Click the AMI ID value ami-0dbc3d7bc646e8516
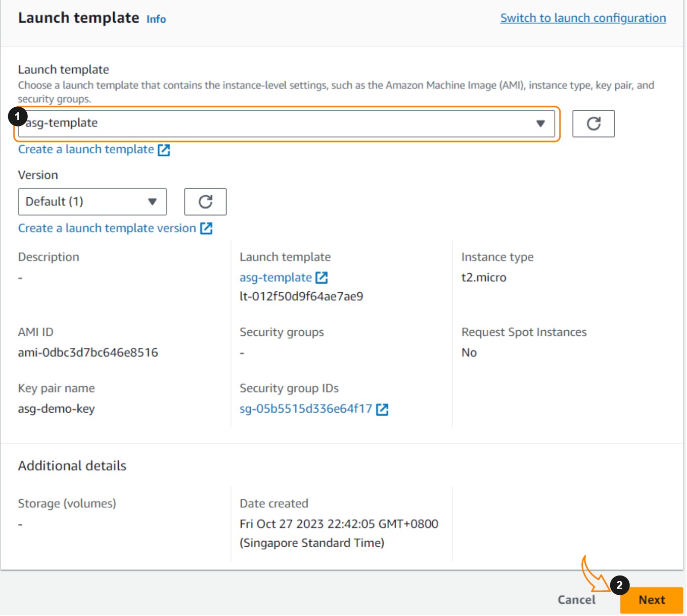 click(x=88, y=353)
